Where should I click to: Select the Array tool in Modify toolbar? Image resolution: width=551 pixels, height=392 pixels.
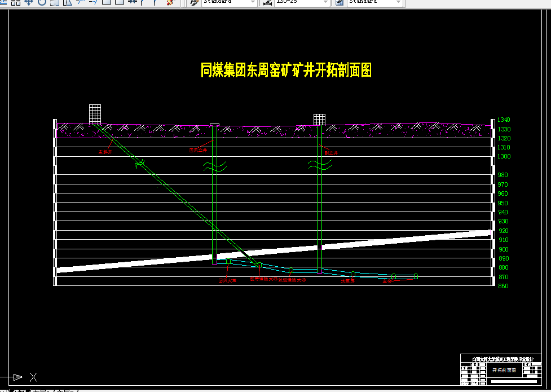click(x=16, y=2)
